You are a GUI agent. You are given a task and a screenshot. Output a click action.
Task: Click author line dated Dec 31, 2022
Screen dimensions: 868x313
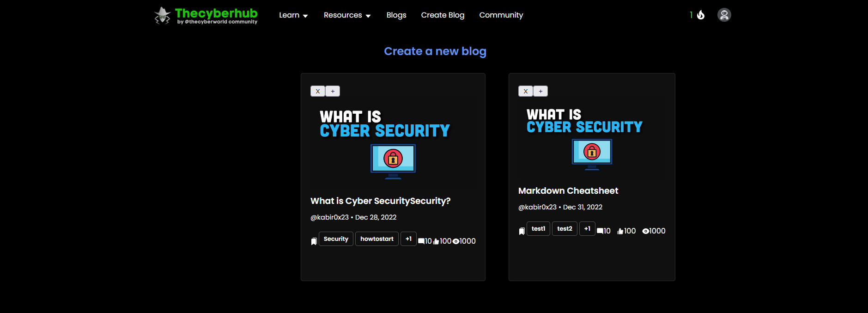(560, 207)
